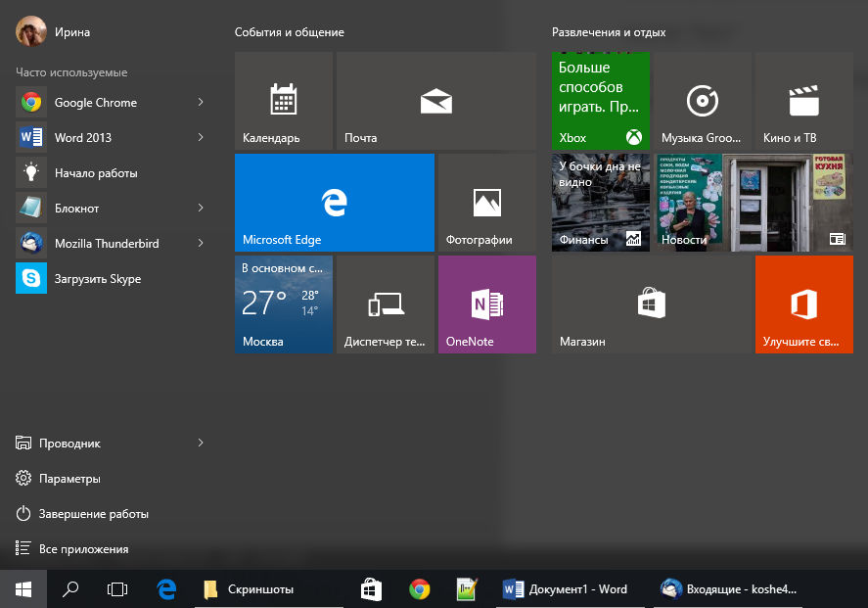Screen dimensions: 868x608
Task: Open the Музыка Groove tile
Action: tap(702, 101)
